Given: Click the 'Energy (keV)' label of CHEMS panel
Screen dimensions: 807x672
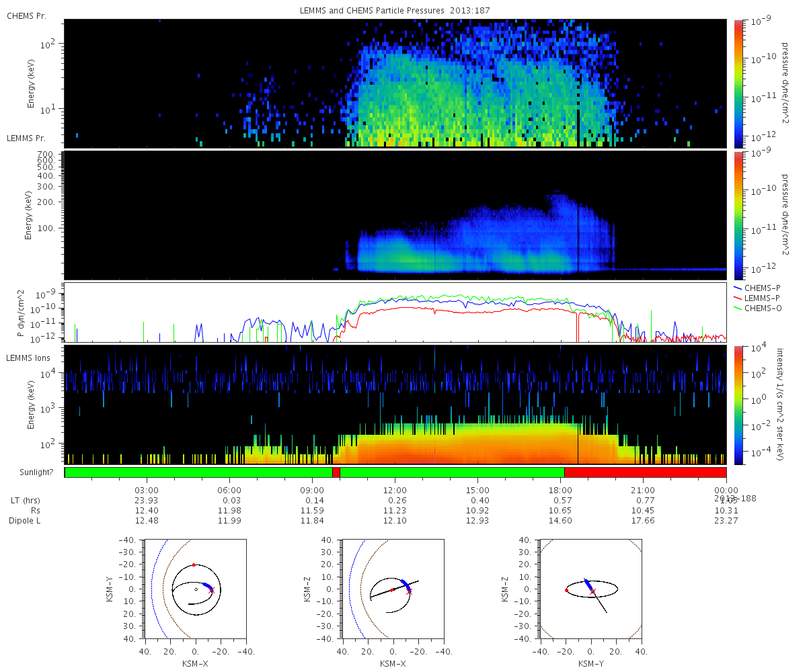Looking at the screenshot, I should [31, 83].
